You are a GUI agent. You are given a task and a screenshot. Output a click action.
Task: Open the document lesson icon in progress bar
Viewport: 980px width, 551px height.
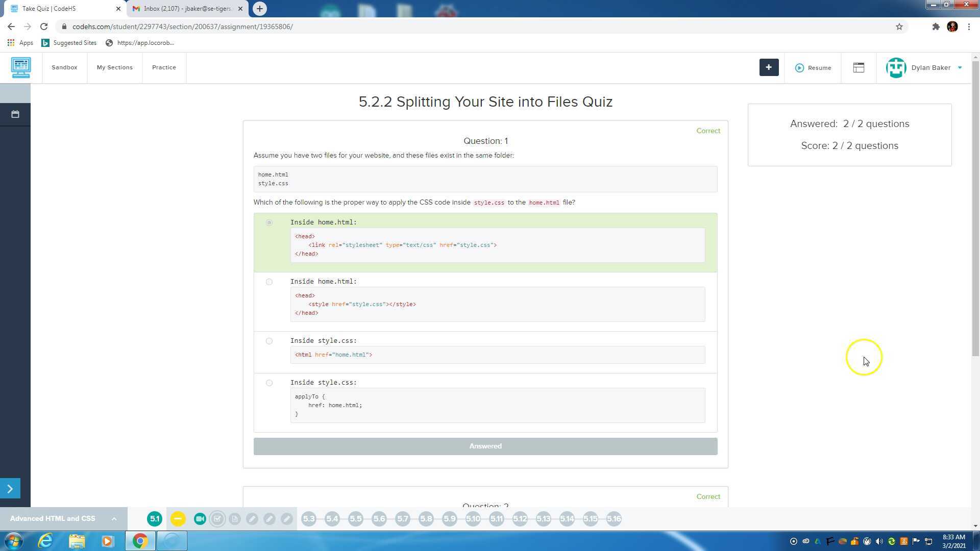pos(235,519)
